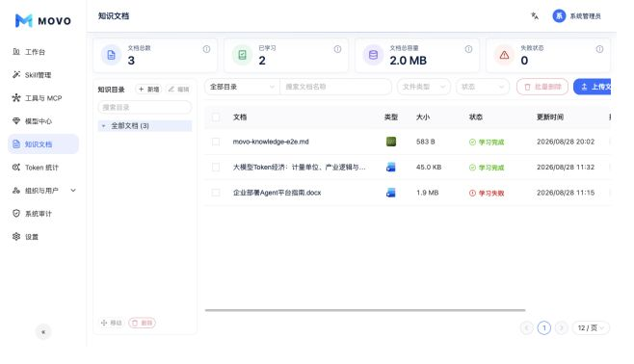This screenshot has height=364, width=634.
Task: Click the Token 统计 icon
Action: coord(16,167)
